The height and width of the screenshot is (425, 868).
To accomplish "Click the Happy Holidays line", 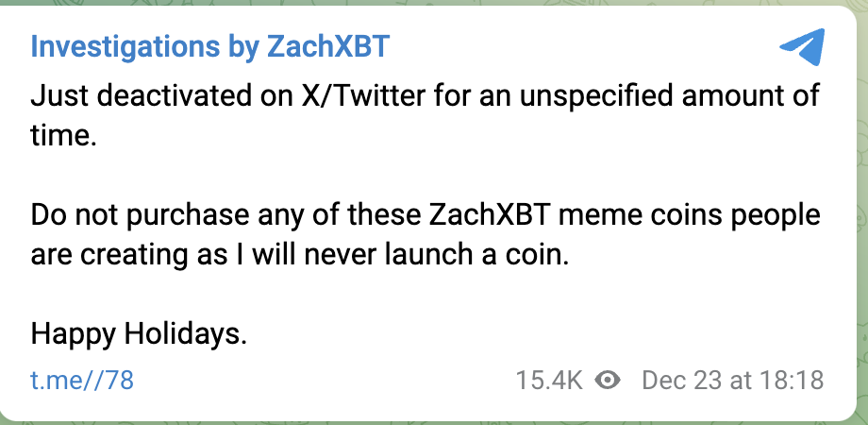I will point(139,334).
